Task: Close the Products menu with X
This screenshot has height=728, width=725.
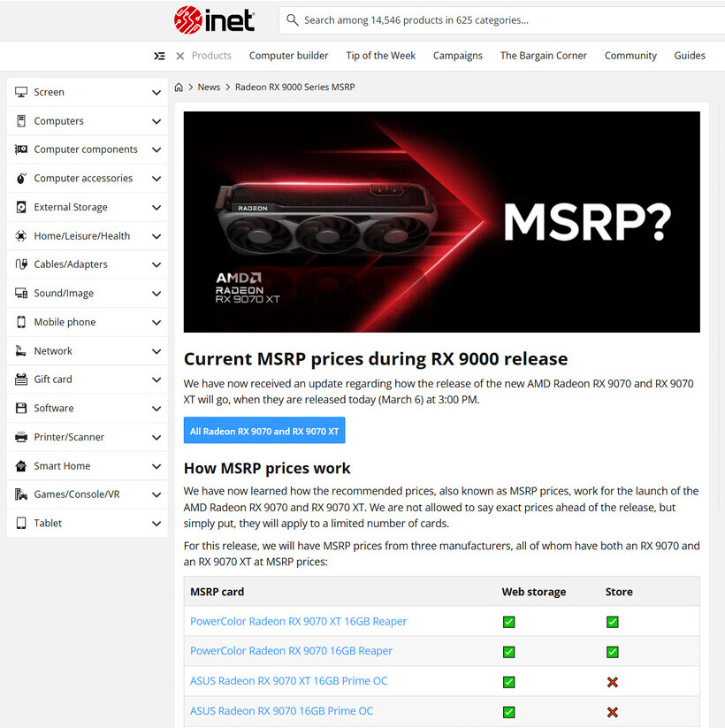Action: pos(180,56)
